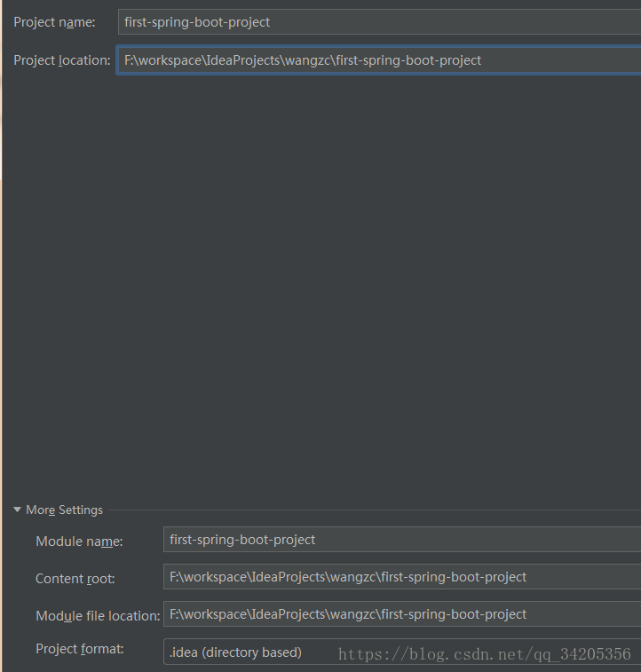Select the Module file location field
Screen dimensions: 641x672
pyautogui.click(x=402, y=614)
